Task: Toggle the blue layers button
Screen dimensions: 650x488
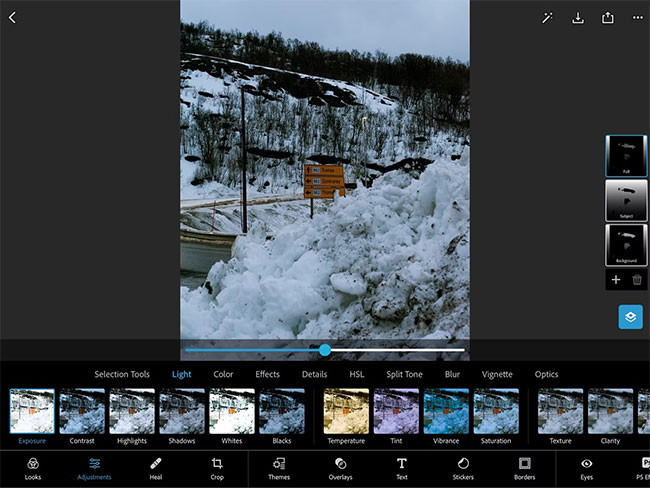Action: [631, 317]
